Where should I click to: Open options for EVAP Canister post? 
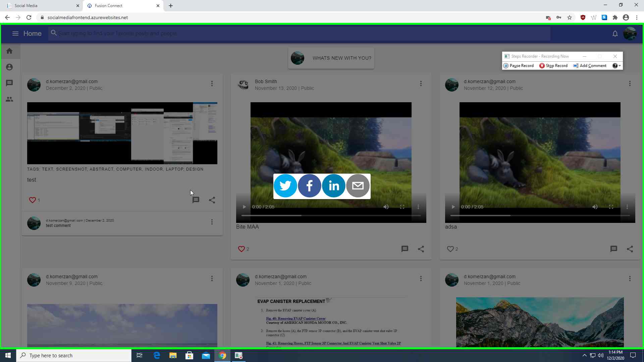click(x=421, y=279)
